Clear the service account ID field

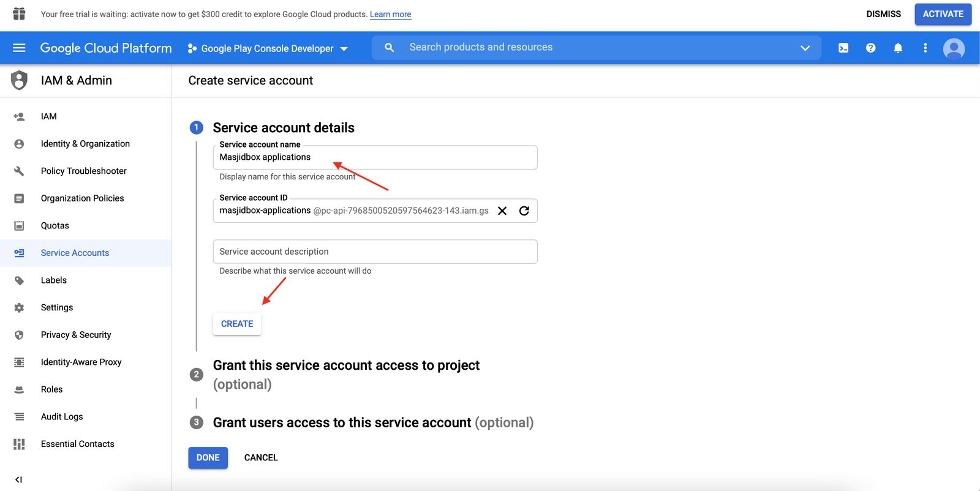[x=502, y=211]
